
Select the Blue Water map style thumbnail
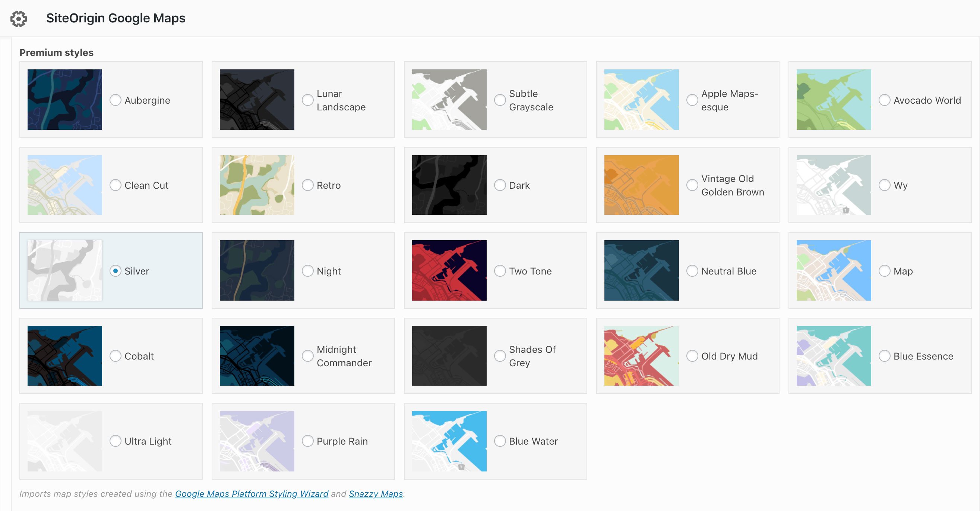449,441
